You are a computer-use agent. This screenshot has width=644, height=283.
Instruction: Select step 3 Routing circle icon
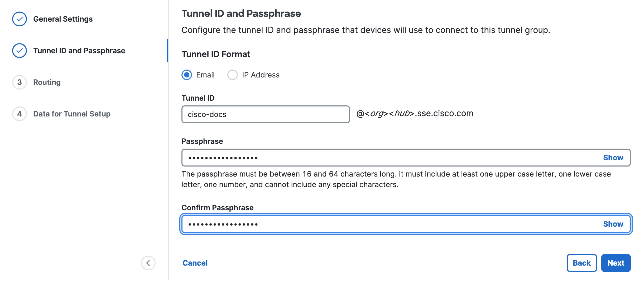19,82
